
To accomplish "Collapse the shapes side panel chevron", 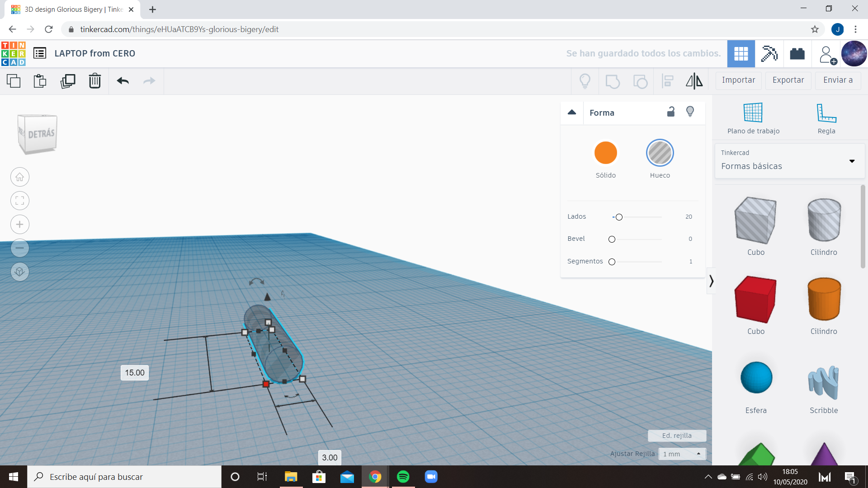I will [x=711, y=281].
